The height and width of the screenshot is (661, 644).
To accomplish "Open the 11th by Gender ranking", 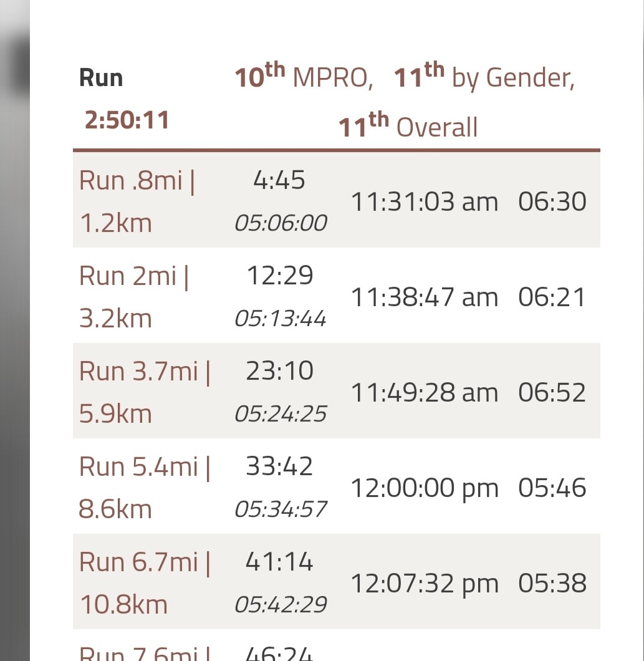I will point(484,76).
